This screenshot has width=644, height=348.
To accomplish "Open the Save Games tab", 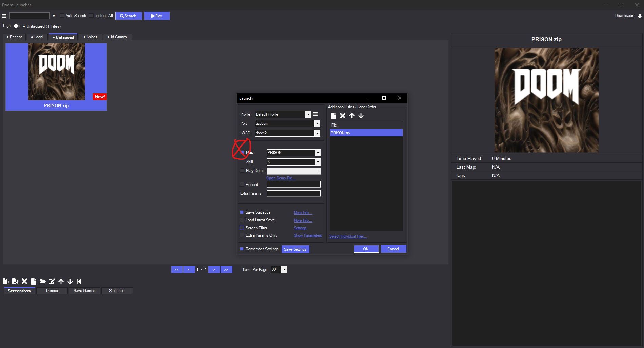I will point(84,291).
